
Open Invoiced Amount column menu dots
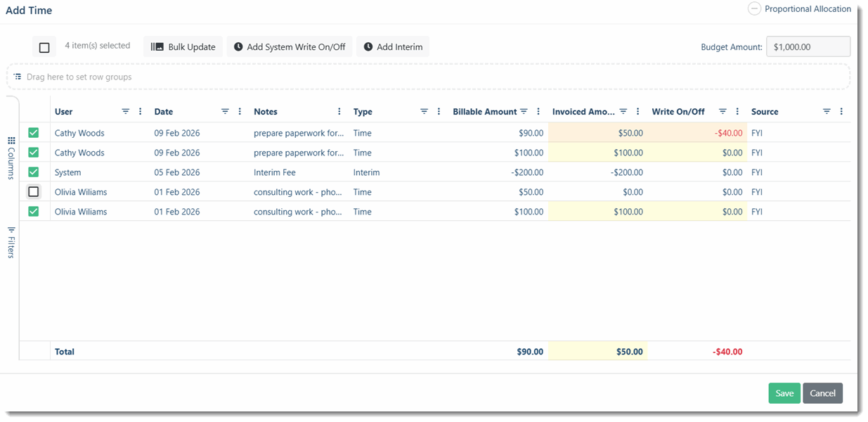point(638,112)
